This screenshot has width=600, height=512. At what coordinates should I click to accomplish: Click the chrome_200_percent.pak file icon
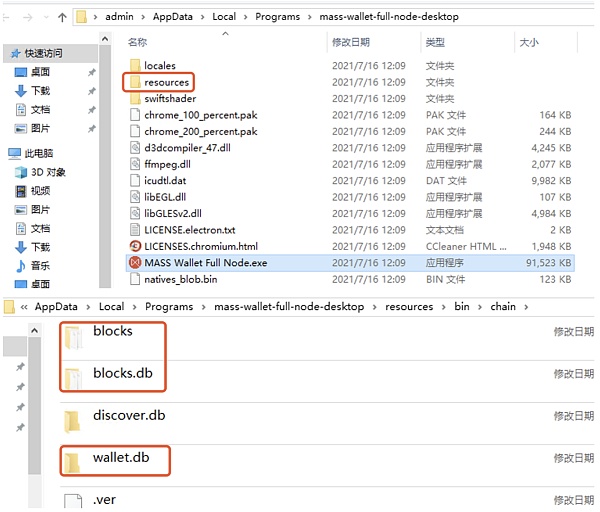click(135, 131)
